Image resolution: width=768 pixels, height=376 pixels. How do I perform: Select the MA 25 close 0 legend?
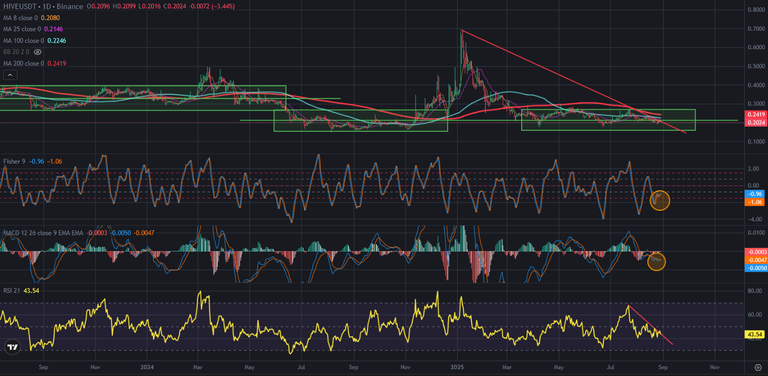[22, 29]
